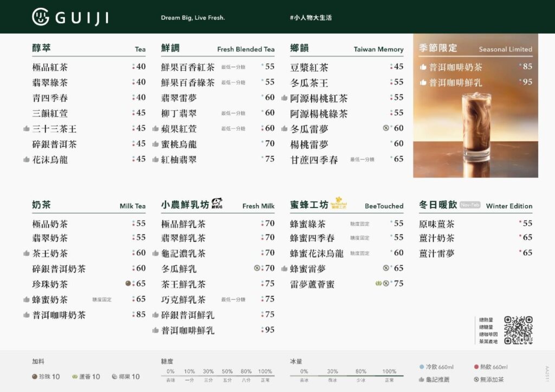Image resolution: width=555 pixels, height=392 pixels.
Task: Click the Nov-Feb badge beside 冬日暖飲
Action: click(x=470, y=205)
